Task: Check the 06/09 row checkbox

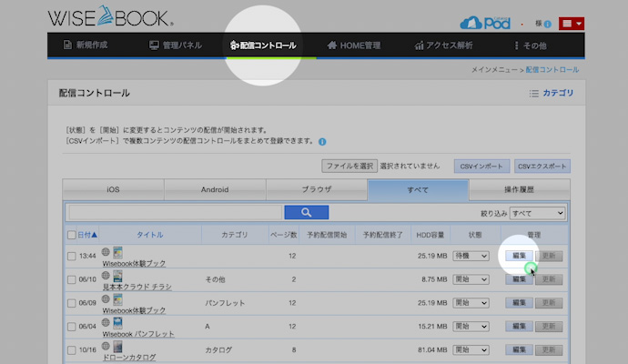Action: coord(71,303)
